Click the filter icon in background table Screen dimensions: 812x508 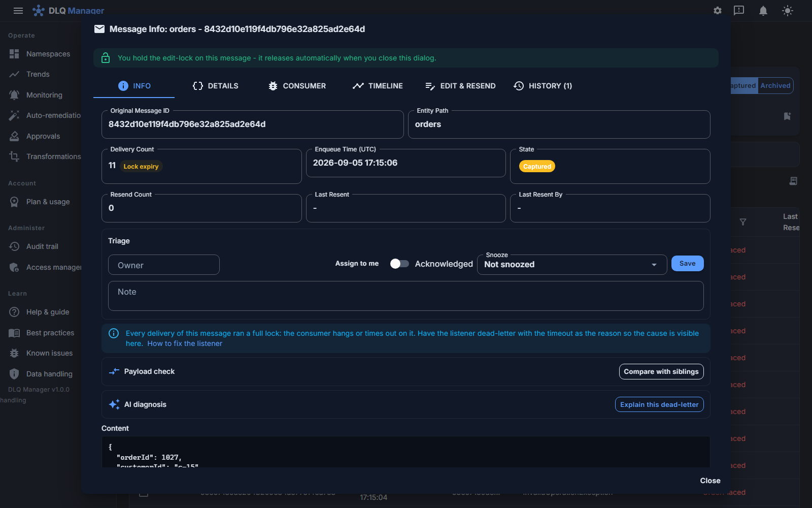(x=743, y=222)
